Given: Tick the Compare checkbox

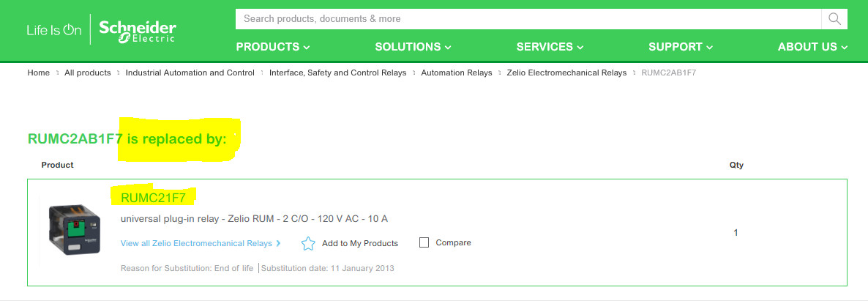Looking at the screenshot, I should tap(424, 243).
